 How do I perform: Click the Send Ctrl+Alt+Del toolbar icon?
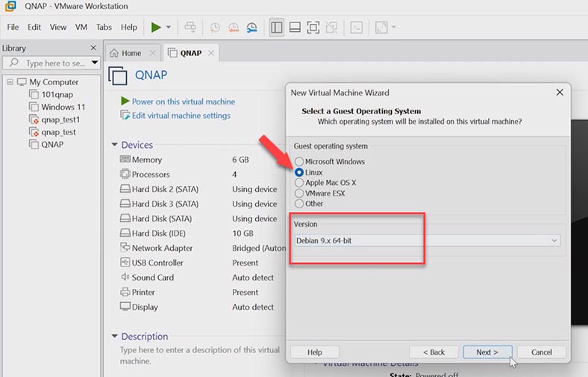point(190,27)
